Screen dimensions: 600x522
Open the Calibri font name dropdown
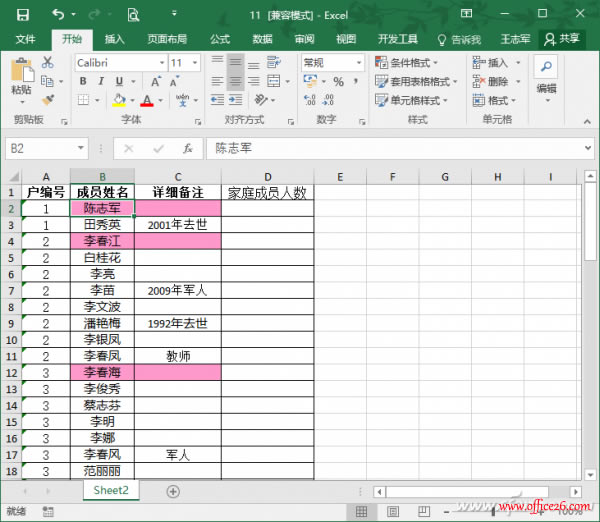pyautogui.click(x=162, y=63)
